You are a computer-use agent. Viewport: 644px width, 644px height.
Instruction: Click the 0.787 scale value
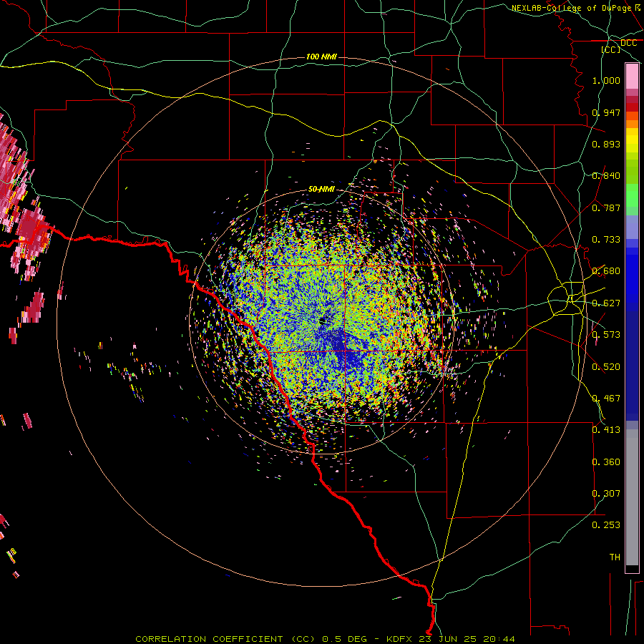[x=606, y=208]
